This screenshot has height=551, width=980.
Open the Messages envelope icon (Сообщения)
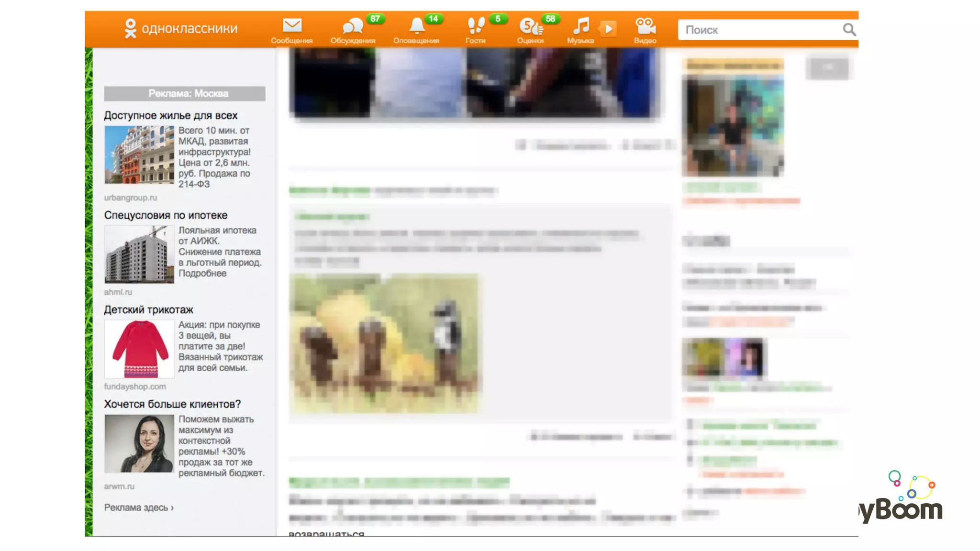point(291,26)
